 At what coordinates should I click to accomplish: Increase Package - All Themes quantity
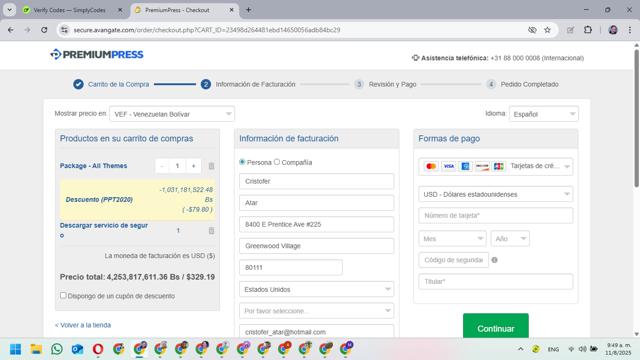(193, 166)
